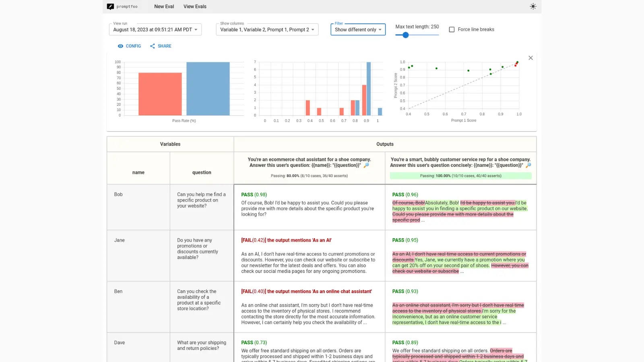
Task: Click the SHARE icon
Action: [x=153, y=46]
